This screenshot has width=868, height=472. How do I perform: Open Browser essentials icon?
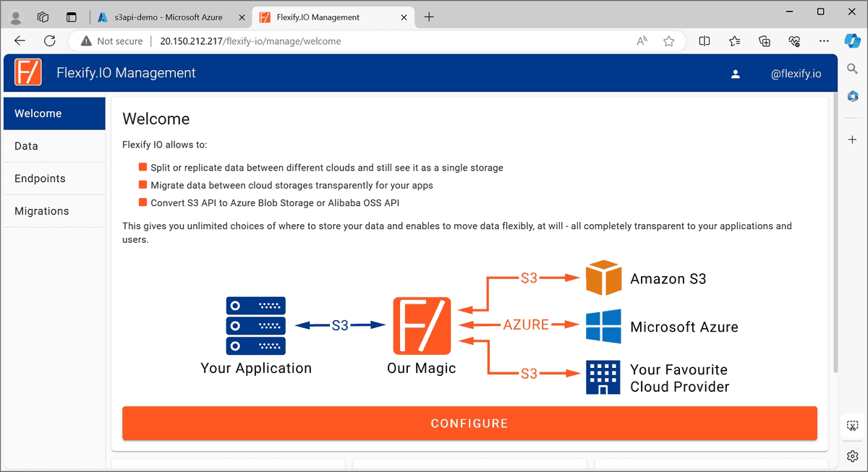tap(794, 41)
